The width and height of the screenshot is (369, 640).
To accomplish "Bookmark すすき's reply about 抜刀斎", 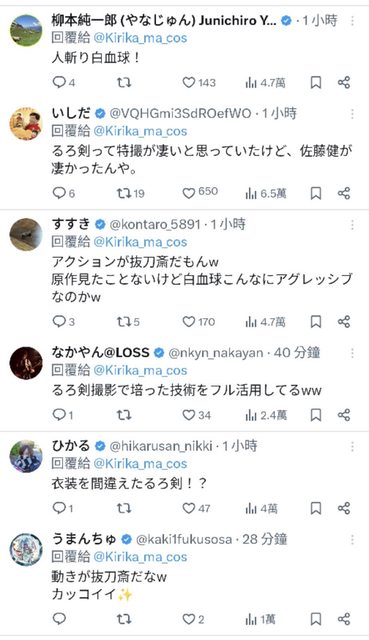I will click(316, 322).
